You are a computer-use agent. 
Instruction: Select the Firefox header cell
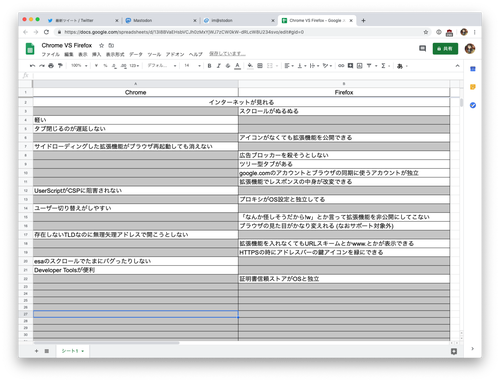(x=344, y=92)
